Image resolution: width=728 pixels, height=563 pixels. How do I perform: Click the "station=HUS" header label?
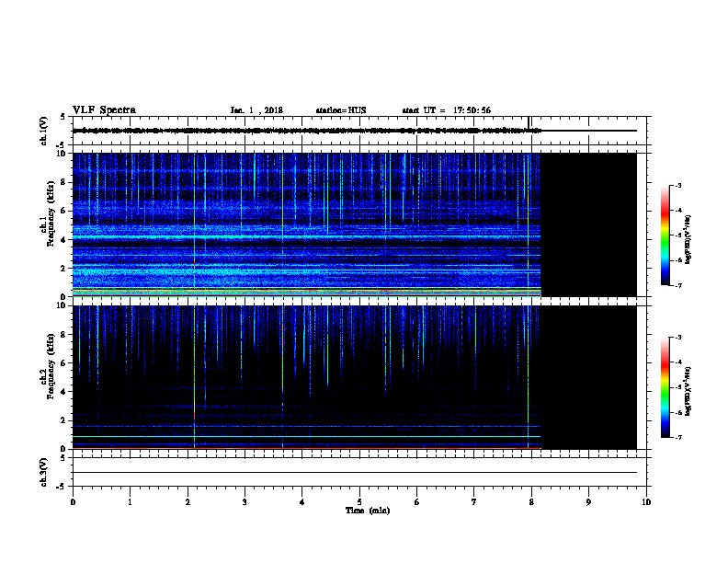[x=341, y=110]
